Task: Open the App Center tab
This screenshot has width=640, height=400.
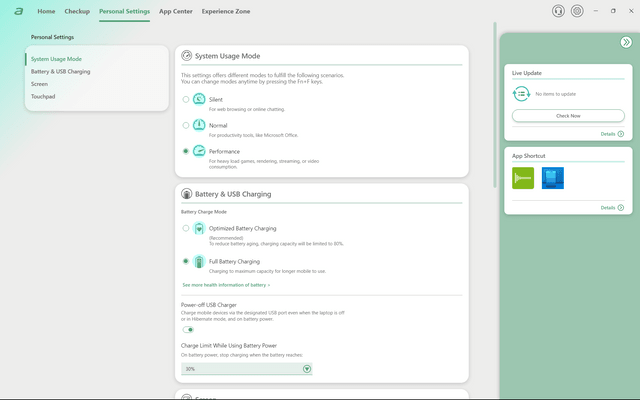Action: pos(176,11)
